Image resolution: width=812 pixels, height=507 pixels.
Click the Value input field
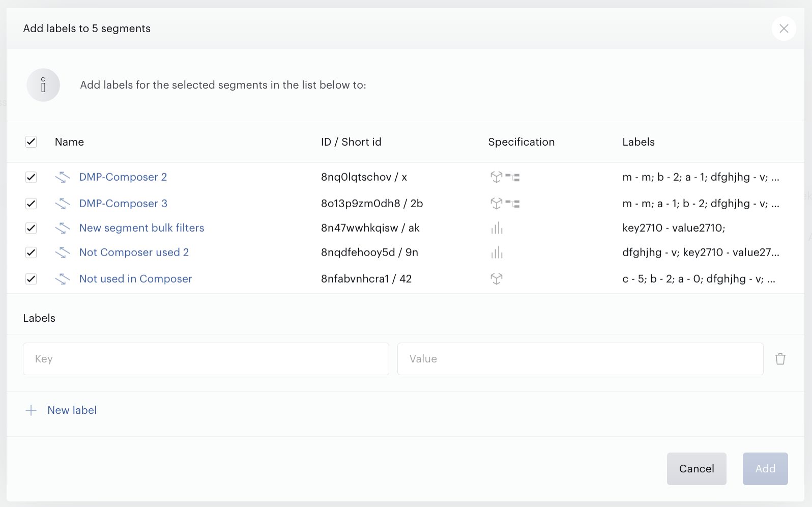pyautogui.click(x=581, y=359)
